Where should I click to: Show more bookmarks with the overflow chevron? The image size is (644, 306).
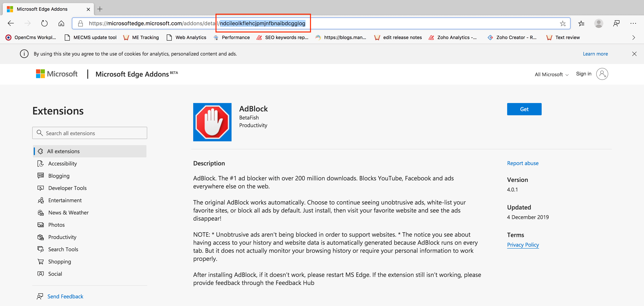(x=633, y=38)
